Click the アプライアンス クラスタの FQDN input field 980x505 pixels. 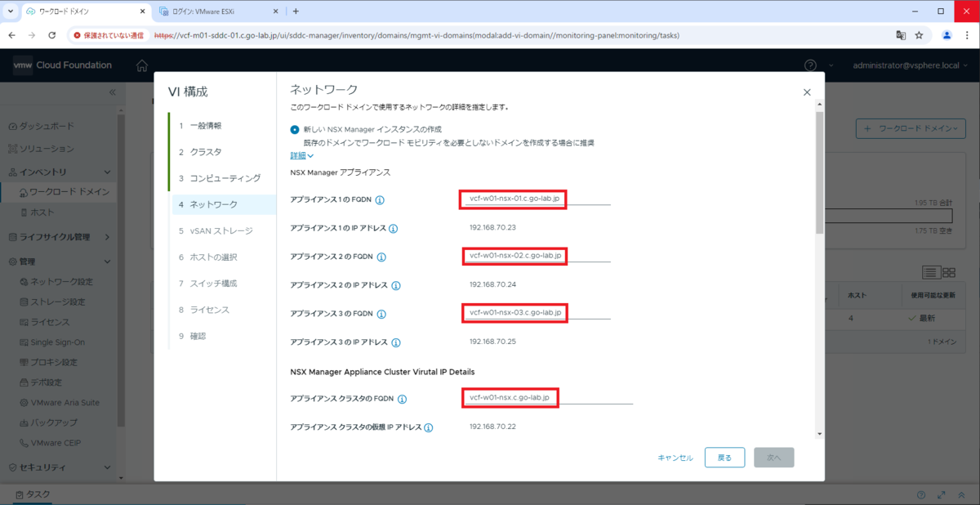(x=547, y=398)
